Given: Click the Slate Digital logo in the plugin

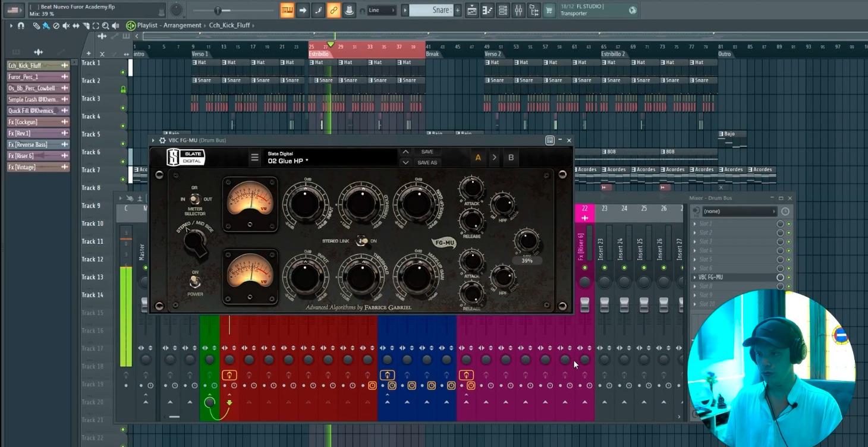Looking at the screenshot, I should point(185,157).
